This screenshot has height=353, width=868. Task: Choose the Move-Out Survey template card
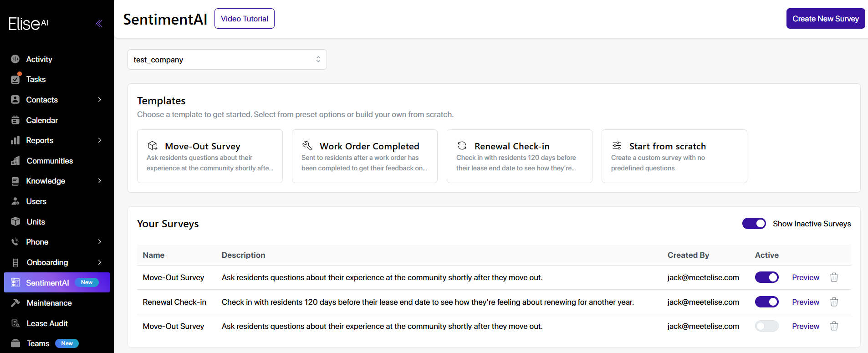[x=210, y=156]
